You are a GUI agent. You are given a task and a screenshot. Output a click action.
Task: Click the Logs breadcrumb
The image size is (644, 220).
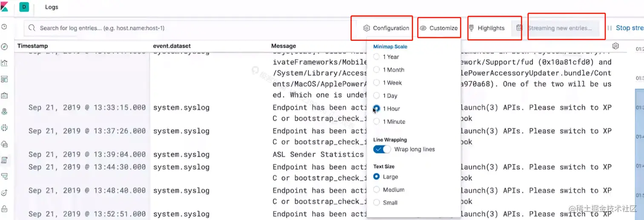pyautogui.click(x=52, y=7)
